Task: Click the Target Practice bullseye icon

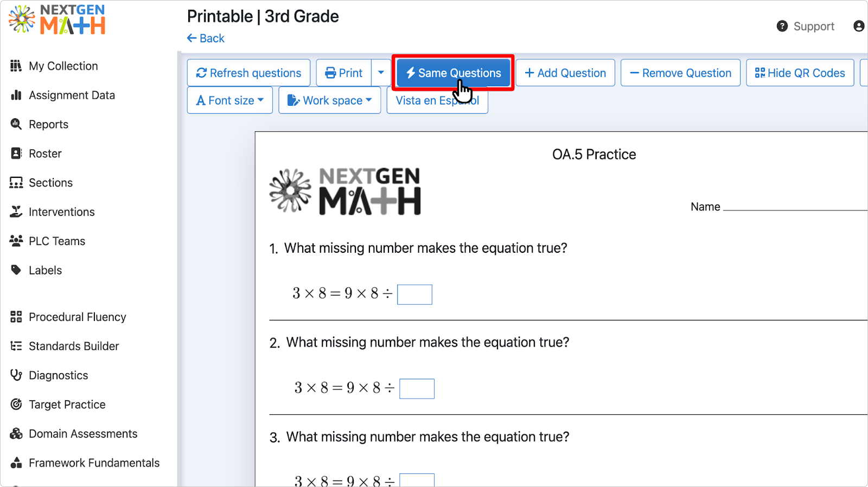Action: pyautogui.click(x=16, y=404)
